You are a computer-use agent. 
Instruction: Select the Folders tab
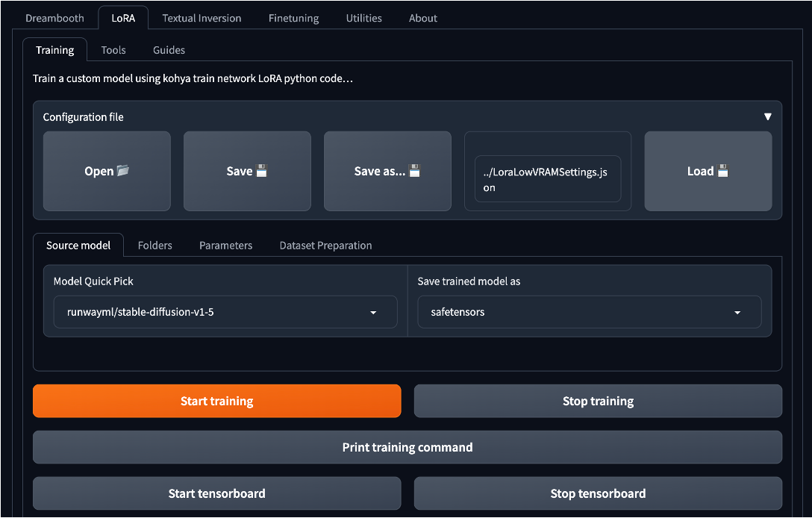pyautogui.click(x=155, y=245)
